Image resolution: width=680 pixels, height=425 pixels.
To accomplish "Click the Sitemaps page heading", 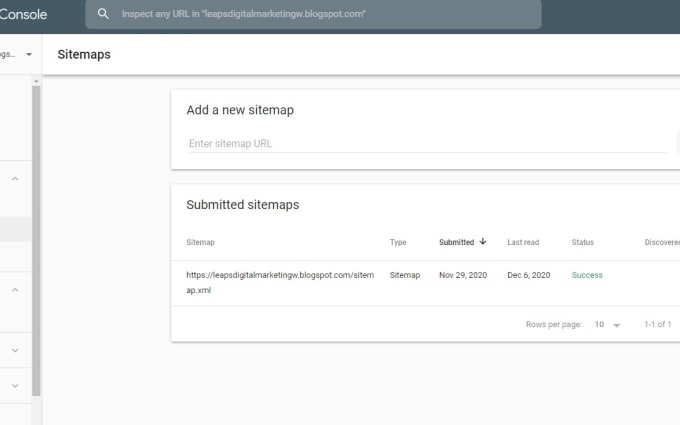I will [x=84, y=55].
